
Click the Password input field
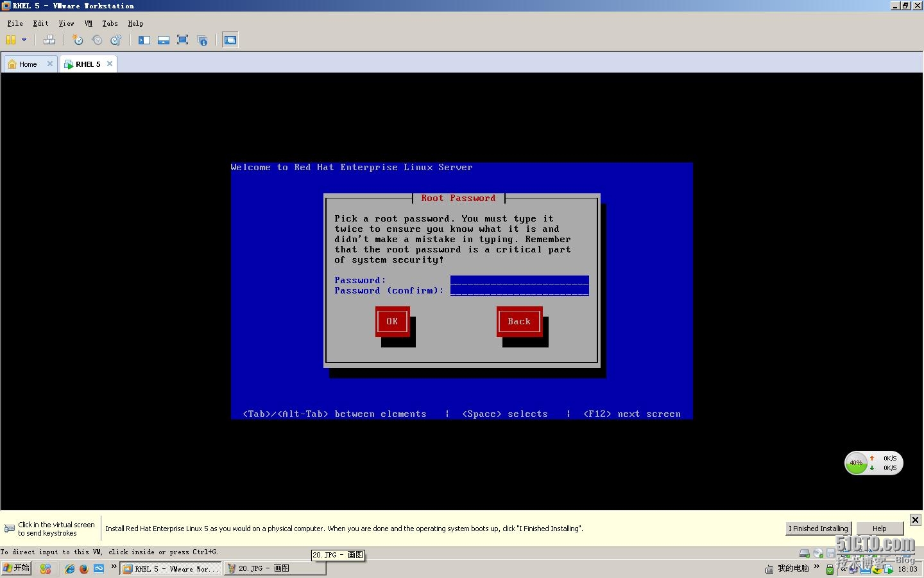point(519,281)
